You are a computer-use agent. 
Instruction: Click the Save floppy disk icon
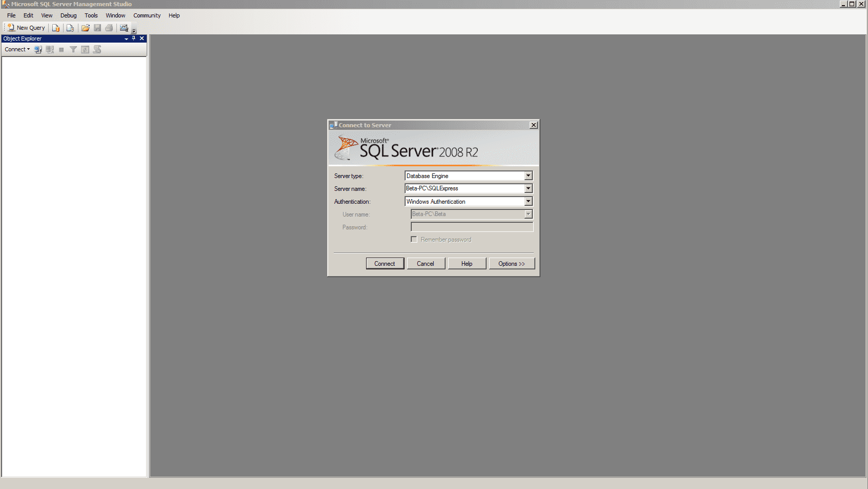tap(97, 28)
